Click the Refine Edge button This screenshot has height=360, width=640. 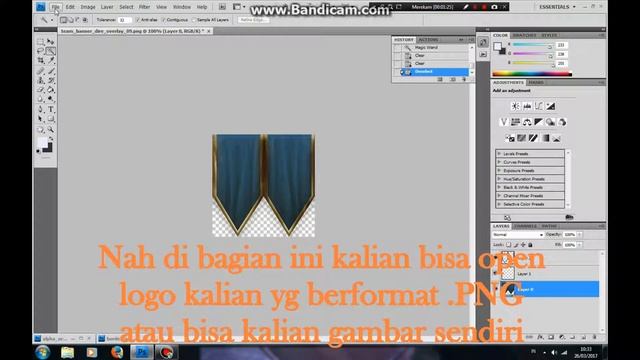click(253, 20)
